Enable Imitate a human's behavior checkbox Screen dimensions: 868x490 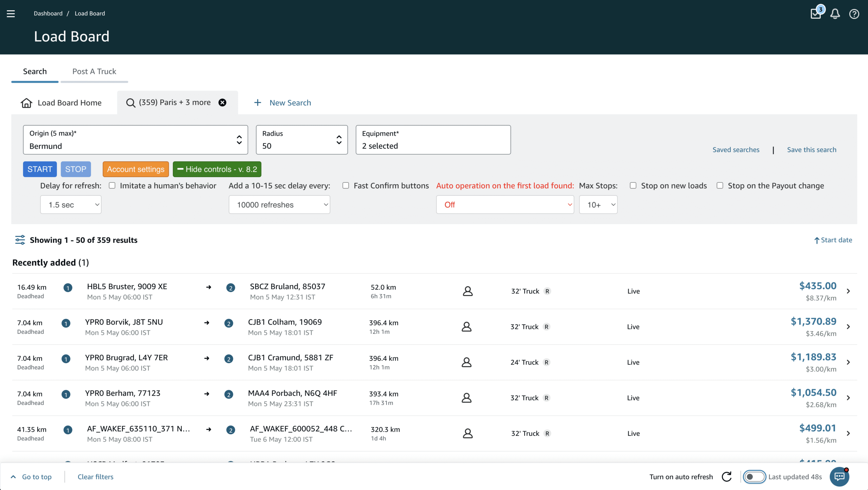(112, 185)
